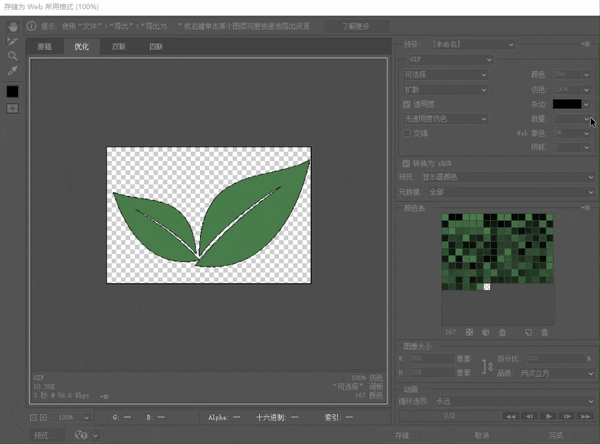The image size is (600, 444).
Task: Switch to the 双联 tab
Action: coord(119,47)
